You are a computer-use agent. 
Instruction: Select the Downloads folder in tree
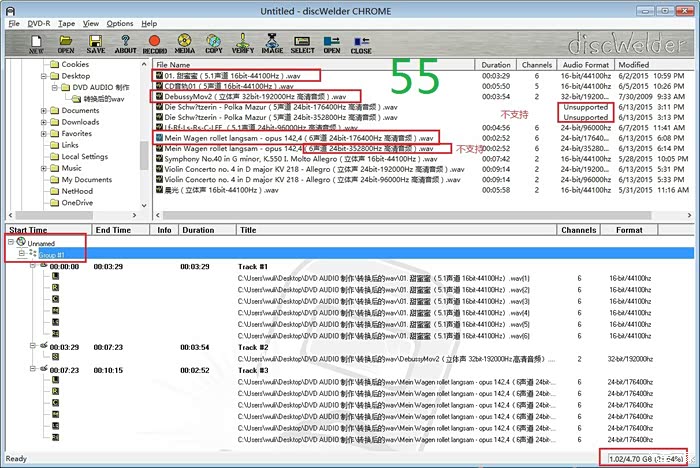click(80, 122)
